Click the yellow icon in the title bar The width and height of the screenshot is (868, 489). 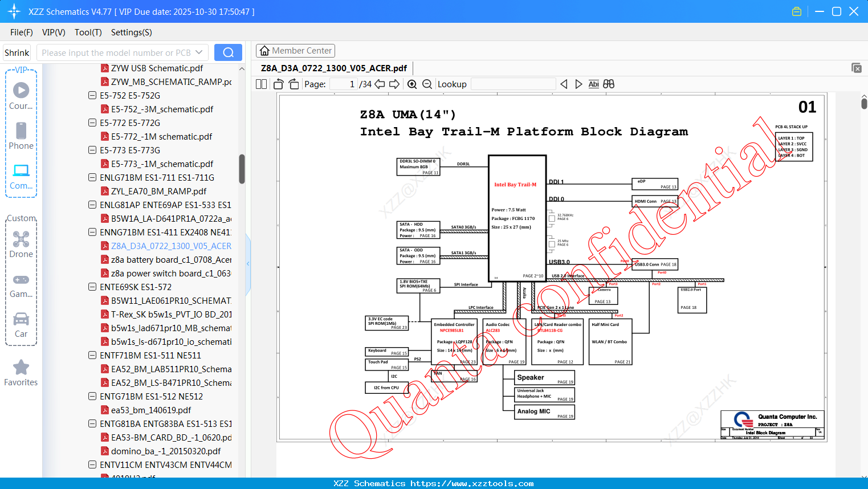797,11
